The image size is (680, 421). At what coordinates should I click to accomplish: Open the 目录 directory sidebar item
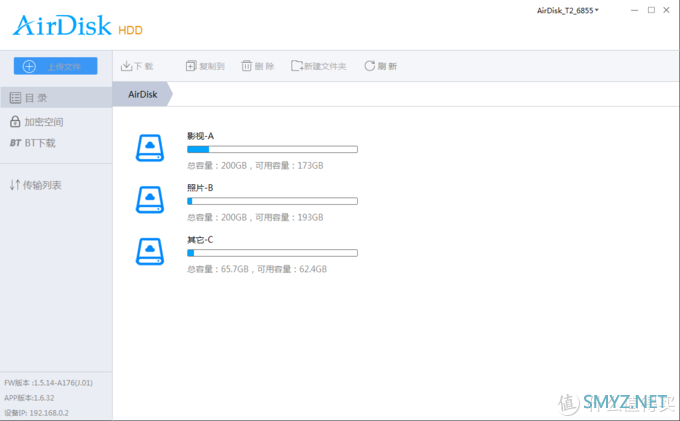(x=56, y=98)
